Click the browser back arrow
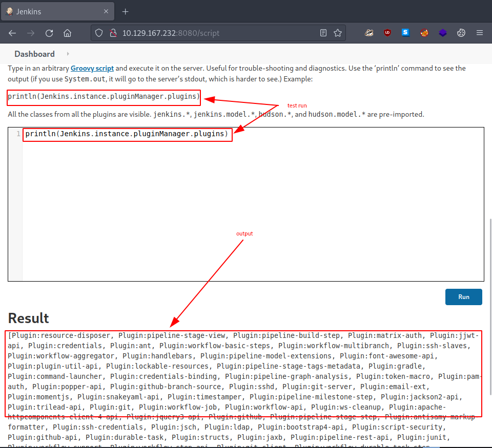 point(12,33)
